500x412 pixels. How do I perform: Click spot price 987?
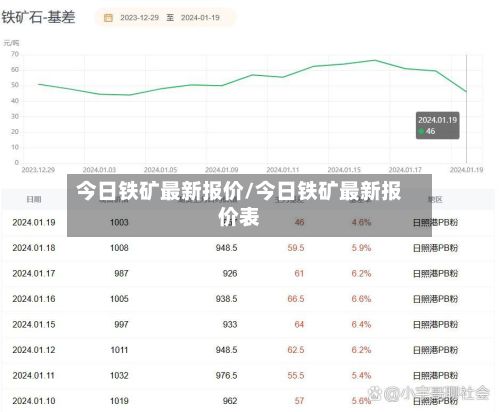[x=121, y=274]
